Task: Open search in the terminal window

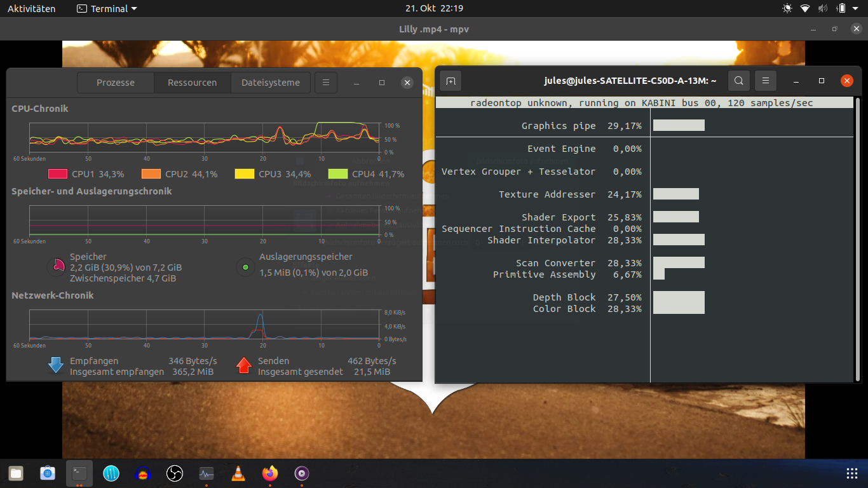Action: coord(739,81)
